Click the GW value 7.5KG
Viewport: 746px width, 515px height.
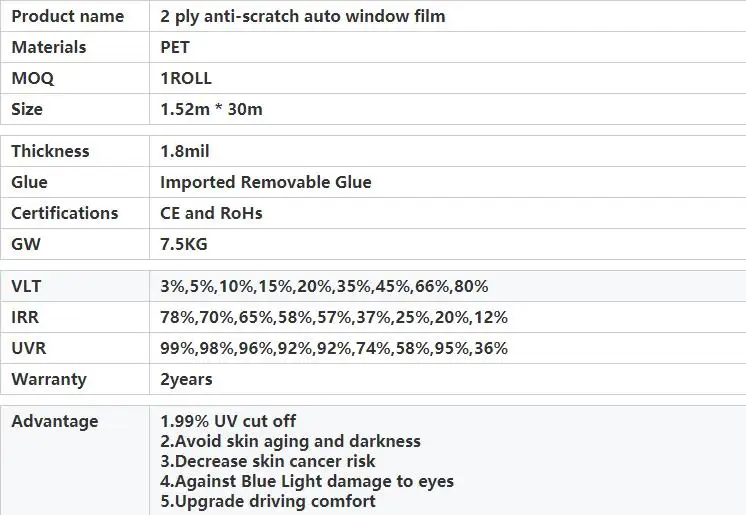pos(183,244)
